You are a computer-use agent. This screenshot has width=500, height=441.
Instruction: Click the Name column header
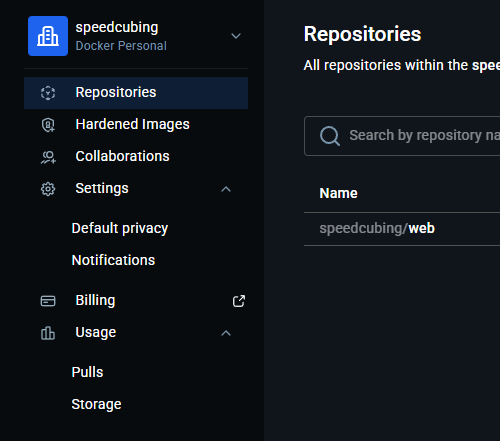click(x=338, y=193)
